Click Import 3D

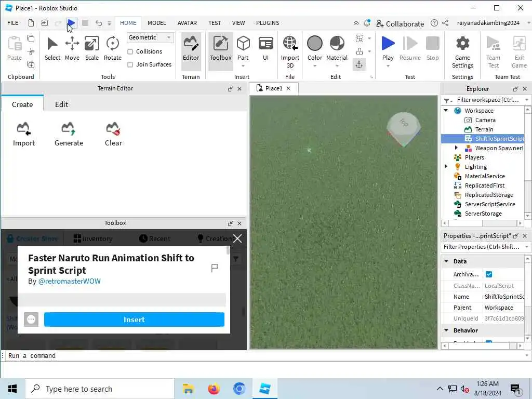(x=290, y=52)
